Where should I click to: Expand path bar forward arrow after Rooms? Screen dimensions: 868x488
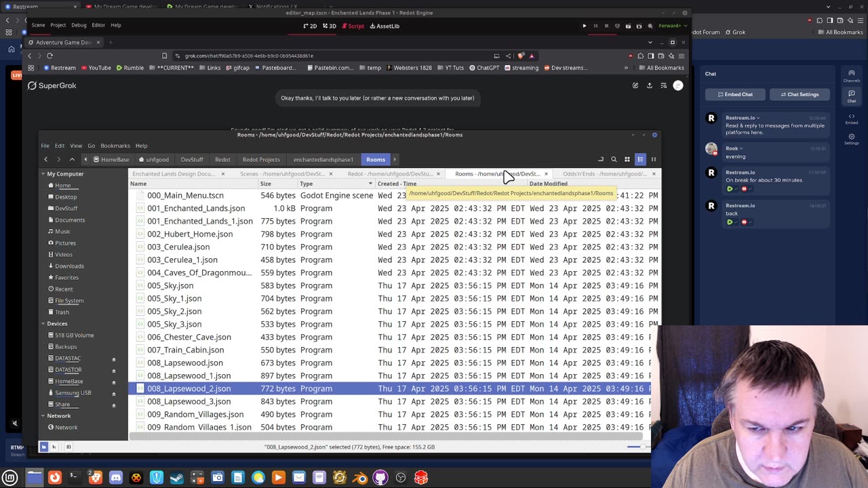[x=395, y=159]
